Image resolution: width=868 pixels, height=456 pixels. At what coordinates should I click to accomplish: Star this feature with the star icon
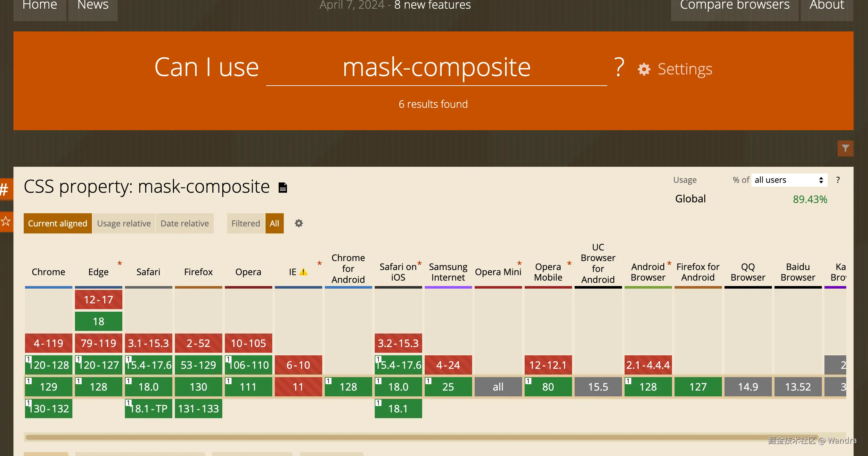pyautogui.click(x=5, y=222)
